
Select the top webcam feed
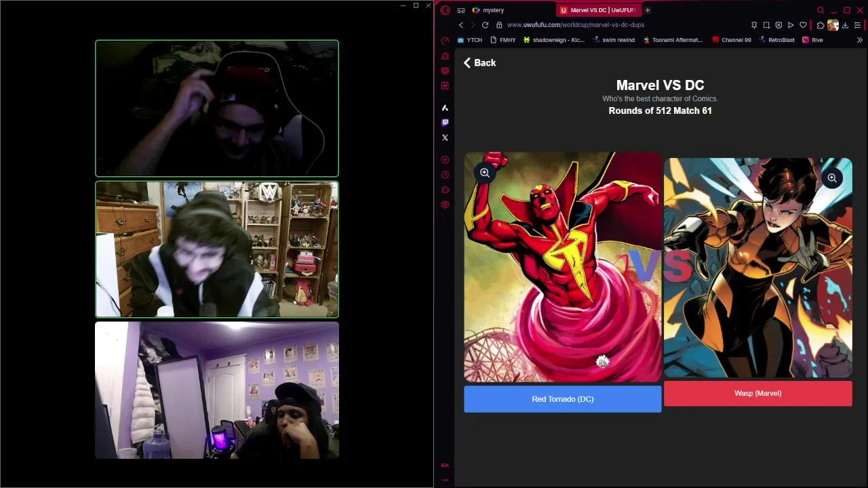pos(217,108)
